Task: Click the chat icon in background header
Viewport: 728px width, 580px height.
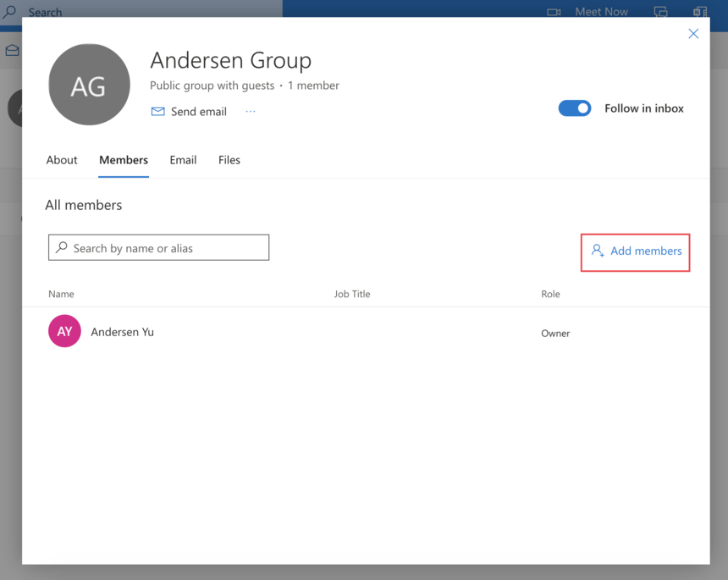Action: 660,12
